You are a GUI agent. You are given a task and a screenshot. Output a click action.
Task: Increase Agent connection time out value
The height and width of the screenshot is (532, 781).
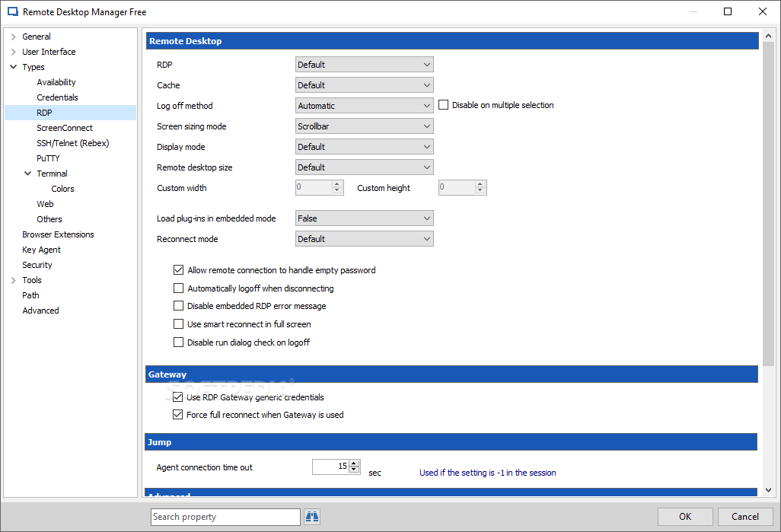pyautogui.click(x=354, y=464)
